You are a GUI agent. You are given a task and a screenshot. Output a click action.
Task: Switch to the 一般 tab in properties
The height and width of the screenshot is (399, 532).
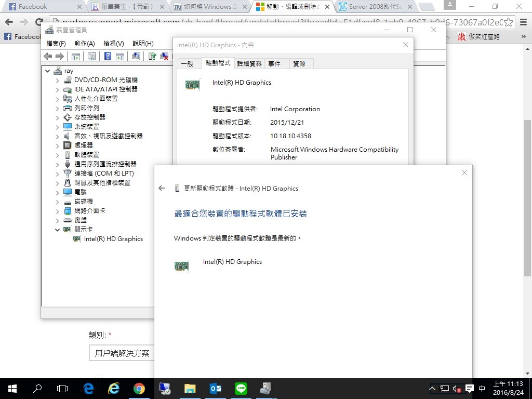point(187,63)
